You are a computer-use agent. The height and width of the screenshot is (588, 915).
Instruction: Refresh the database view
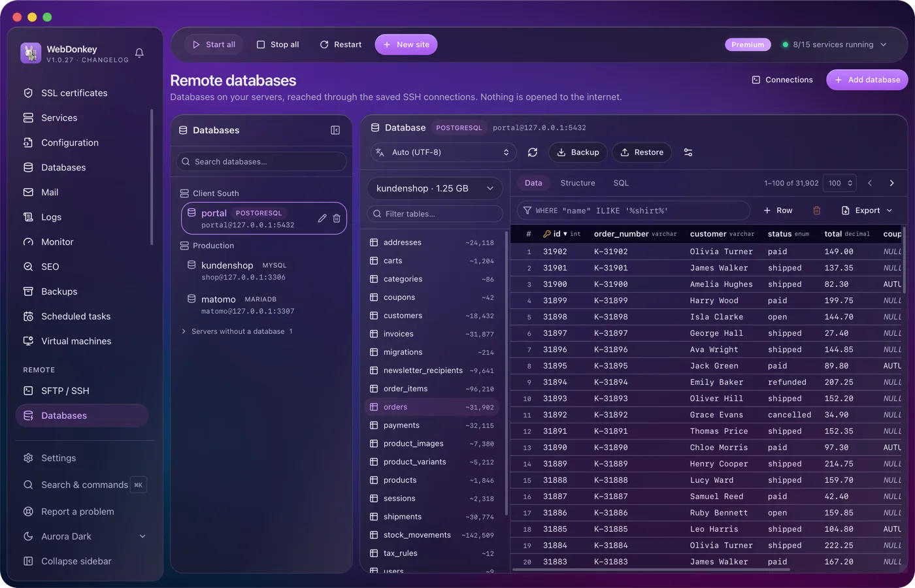533,152
